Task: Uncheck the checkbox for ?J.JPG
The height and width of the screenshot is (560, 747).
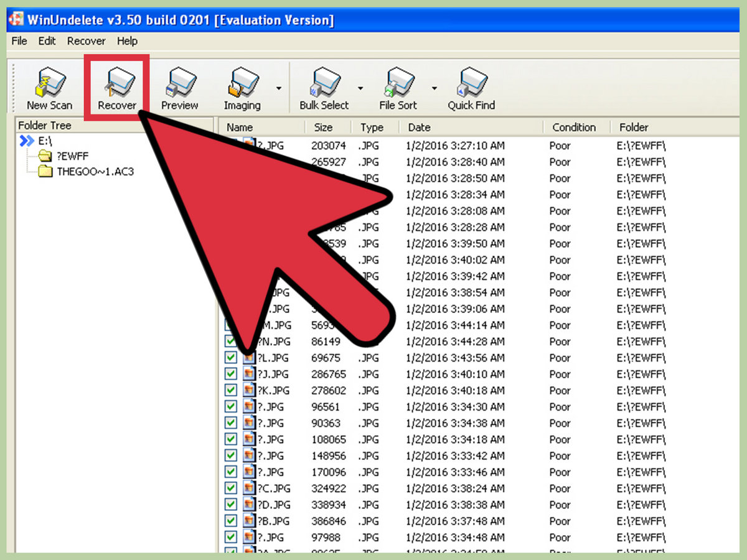Action: pos(231,374)
